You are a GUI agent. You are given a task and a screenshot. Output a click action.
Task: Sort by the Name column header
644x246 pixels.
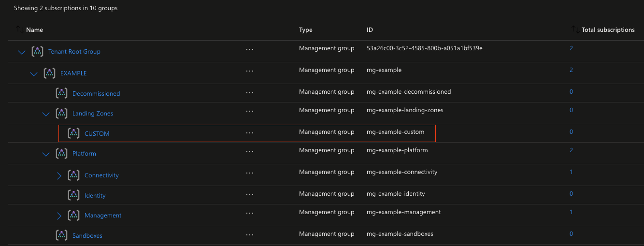34,29
